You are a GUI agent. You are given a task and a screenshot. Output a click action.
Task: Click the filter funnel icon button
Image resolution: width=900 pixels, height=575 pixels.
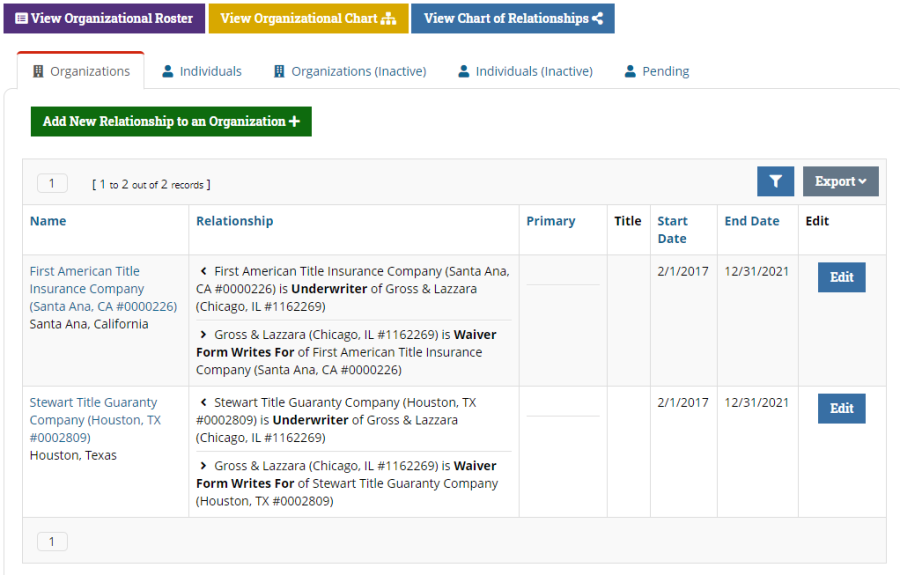[x=775, y=181]
